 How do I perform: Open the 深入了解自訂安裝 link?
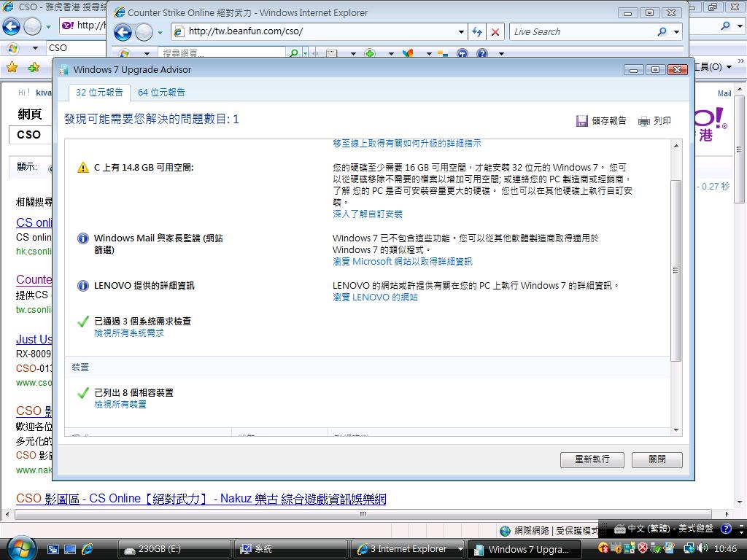[x=368, y=214]
